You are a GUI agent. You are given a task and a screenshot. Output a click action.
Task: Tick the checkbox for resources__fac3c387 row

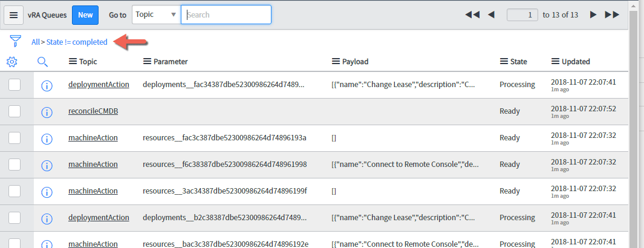pos(15,138)
